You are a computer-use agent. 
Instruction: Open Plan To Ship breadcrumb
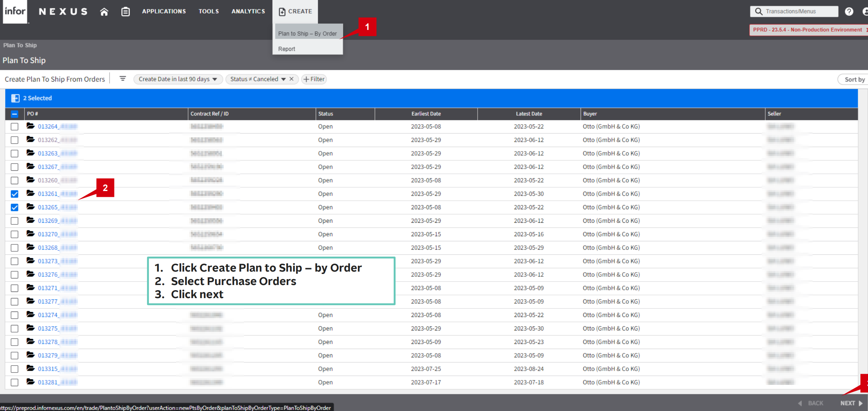tap(20, 45)
